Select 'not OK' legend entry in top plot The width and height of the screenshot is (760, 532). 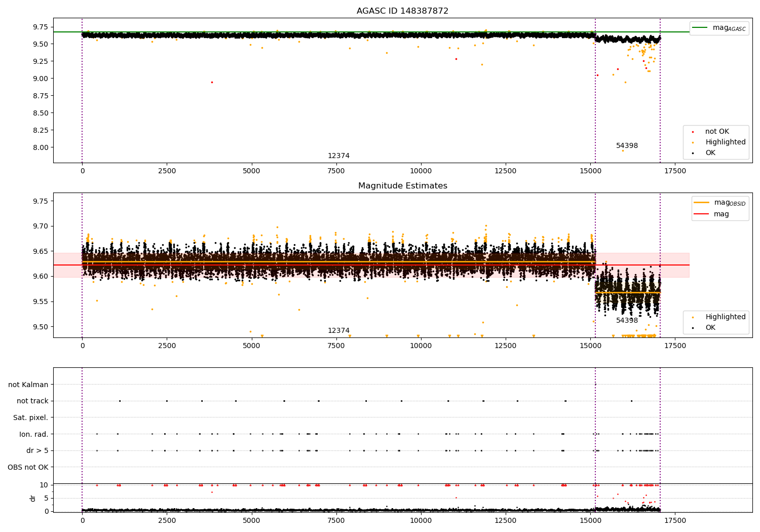[x=717, y=132]
